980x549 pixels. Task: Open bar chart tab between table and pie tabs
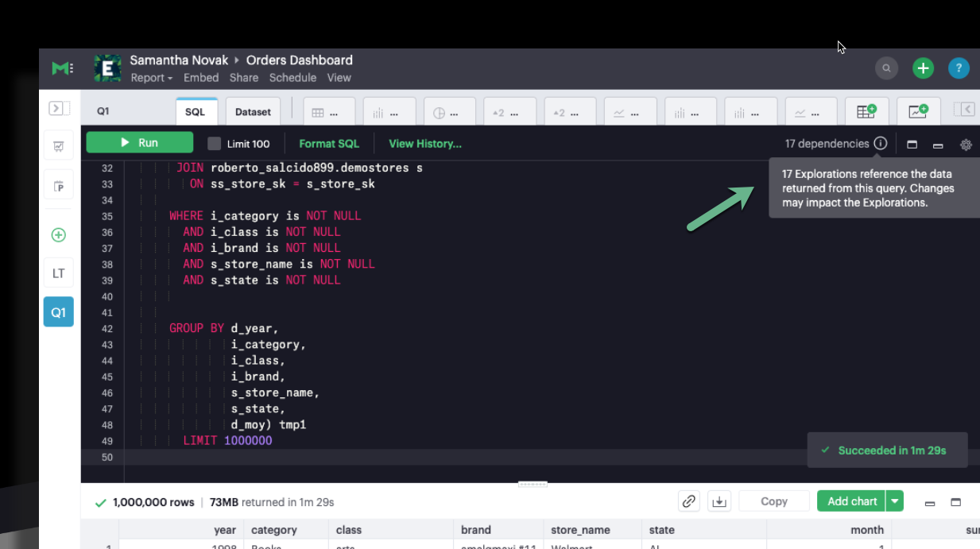pos(389,113)
